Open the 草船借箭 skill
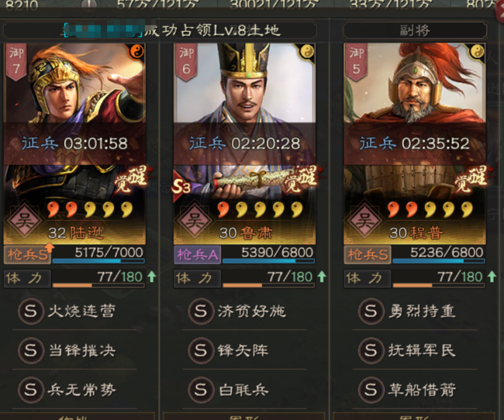This screenshot has height=420, width=504. click(407, 390)
